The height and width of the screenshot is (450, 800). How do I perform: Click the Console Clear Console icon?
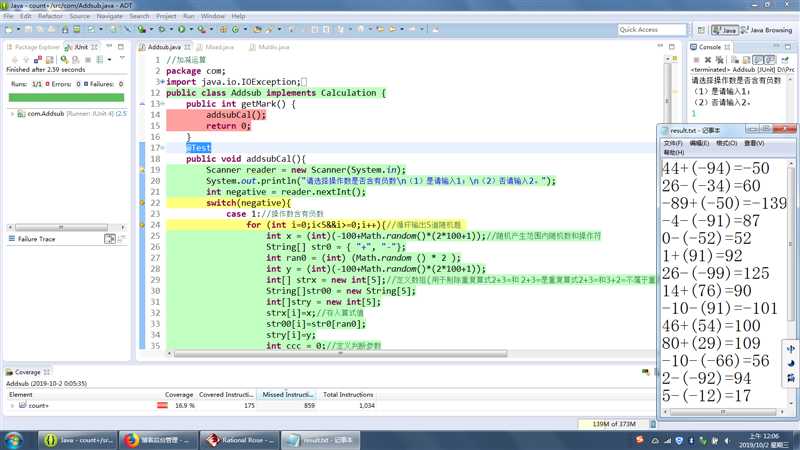click(735, 60)
